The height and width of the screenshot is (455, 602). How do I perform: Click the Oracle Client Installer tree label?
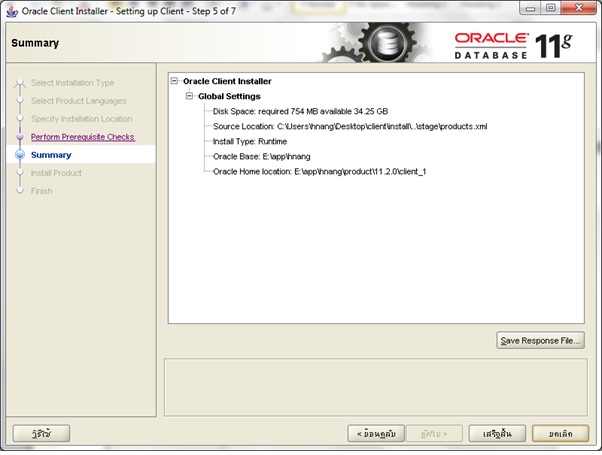[227, 81]
